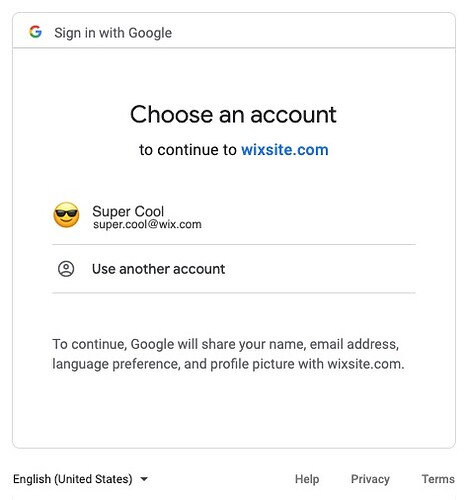Select English (United States) language selector

click(x=80, y=479)
